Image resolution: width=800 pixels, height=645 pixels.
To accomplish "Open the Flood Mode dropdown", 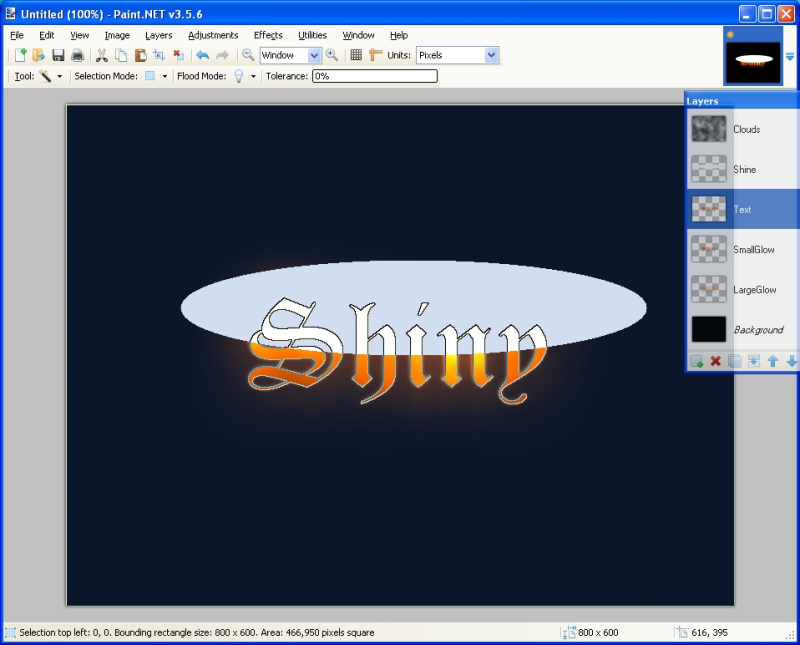I will [253, 76].
